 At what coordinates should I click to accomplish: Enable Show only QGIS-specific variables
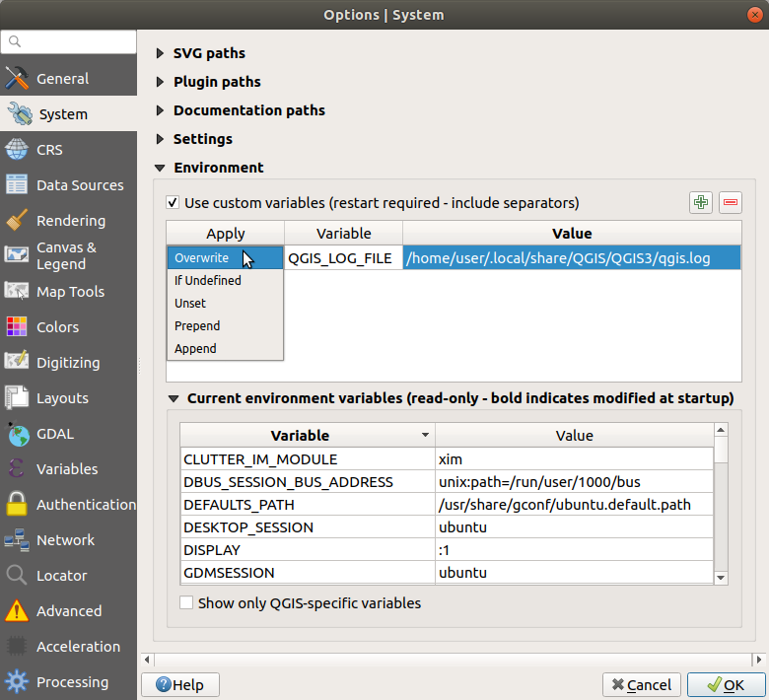tap(186, 602)
